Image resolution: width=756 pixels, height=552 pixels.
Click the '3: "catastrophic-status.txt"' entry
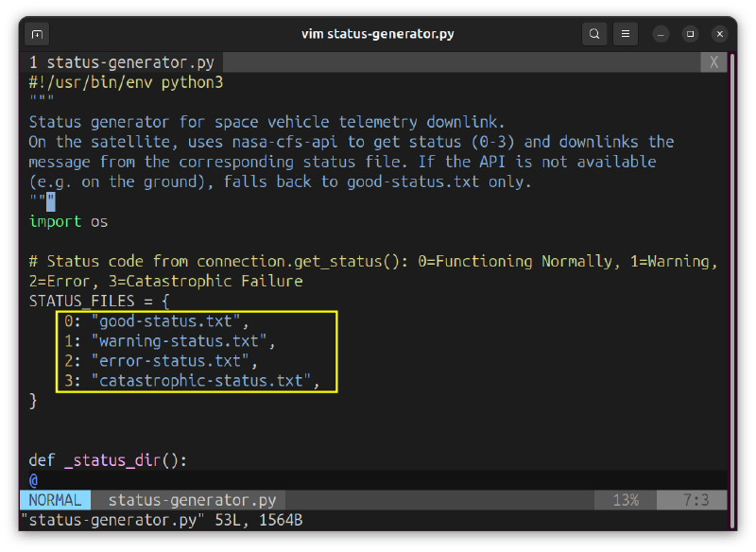click(x=192, y=381)
